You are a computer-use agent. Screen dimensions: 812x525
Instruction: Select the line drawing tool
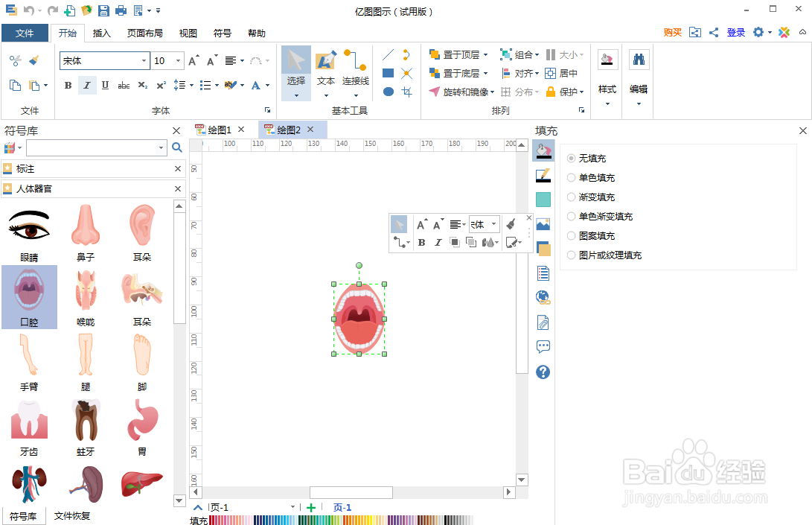point(387,54)
